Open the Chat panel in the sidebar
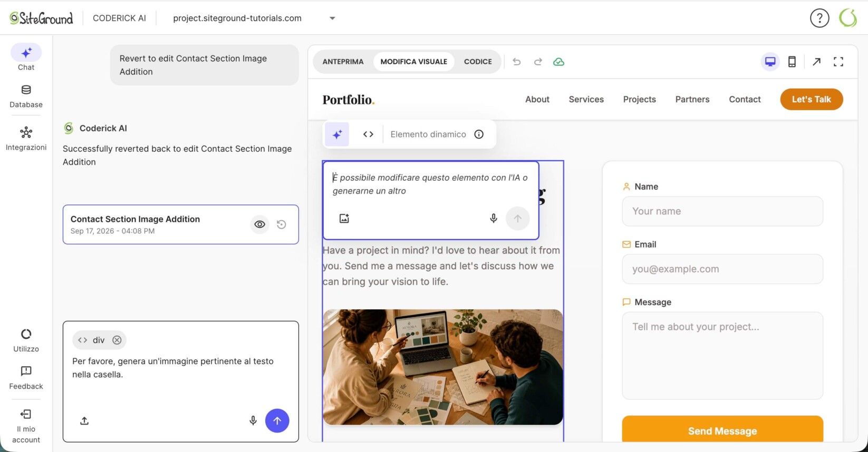Viewport: 868px width, 452px height. coord(26,57)
